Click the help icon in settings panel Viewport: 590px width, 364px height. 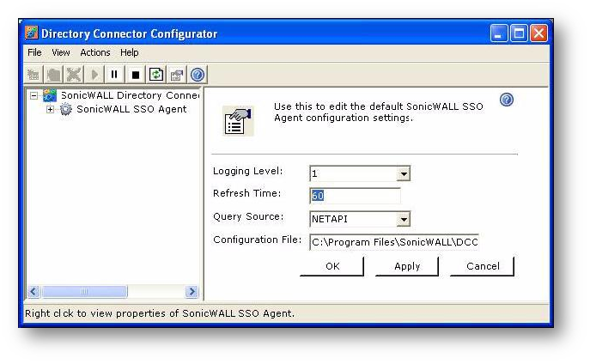(506, 100)
